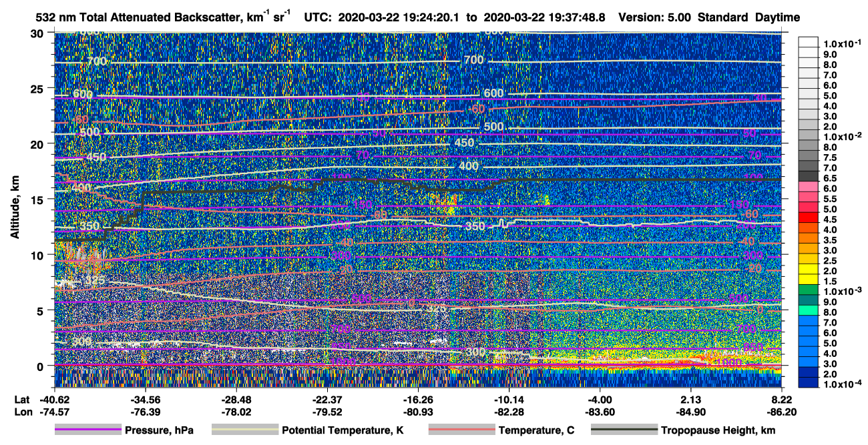The width and height of the screenshot is (868, 445).
Task: Click latitude value '-4.00'
Action: click(x=600, y=399)
